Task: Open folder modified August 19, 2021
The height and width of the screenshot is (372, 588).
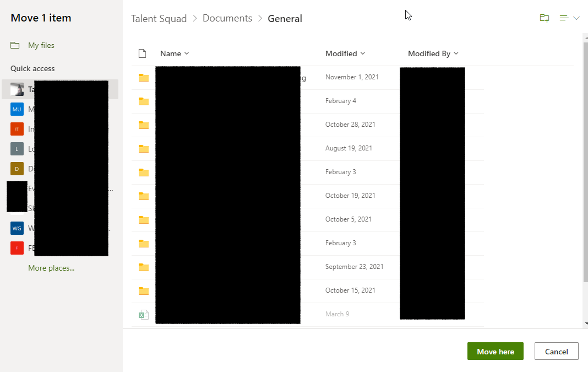Action: coord(144,149)
